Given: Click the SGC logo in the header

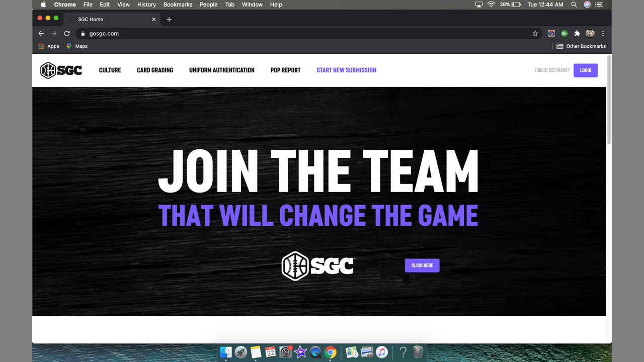Looking at the screenshot, I should coord(61,70).
